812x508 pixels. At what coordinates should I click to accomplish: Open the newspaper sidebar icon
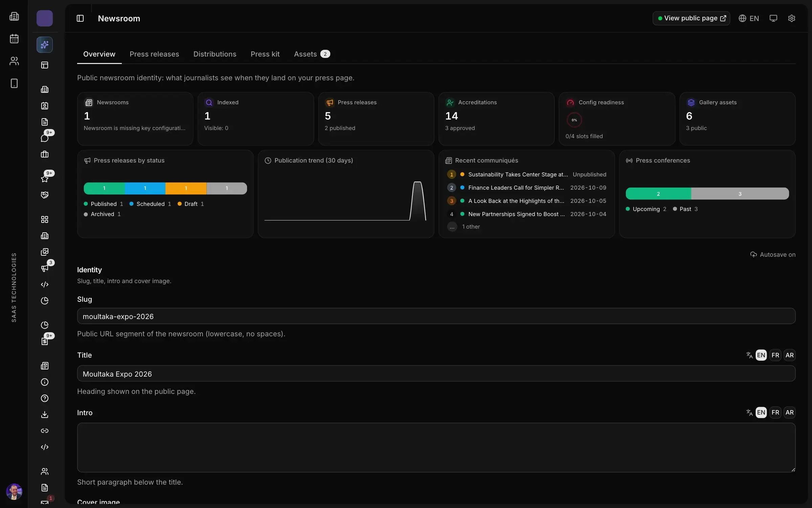[x=45, y=366]
